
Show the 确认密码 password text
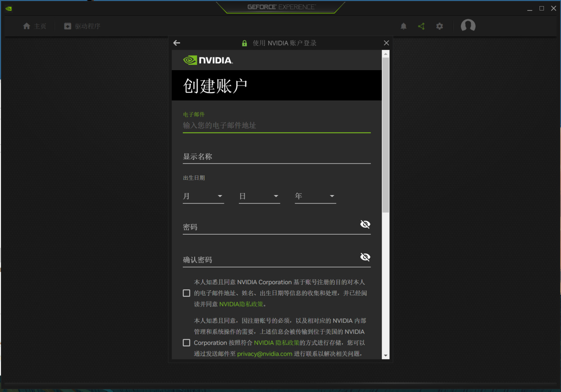[365, 257]
